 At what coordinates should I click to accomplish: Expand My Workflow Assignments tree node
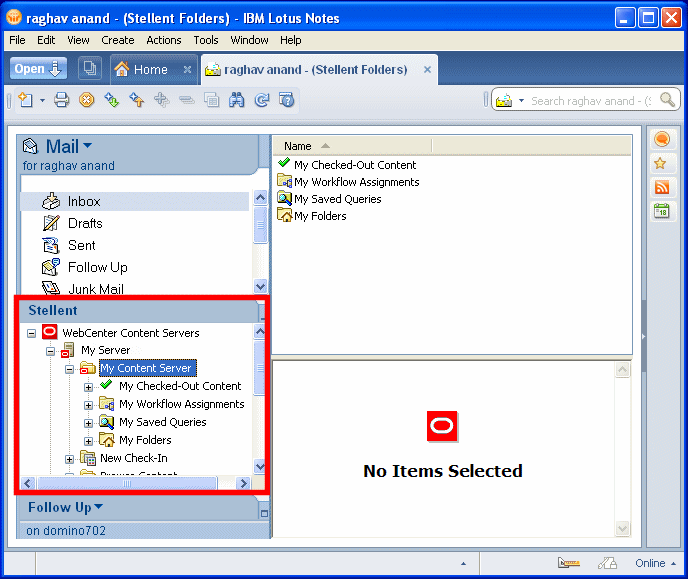tap(88, 405)
